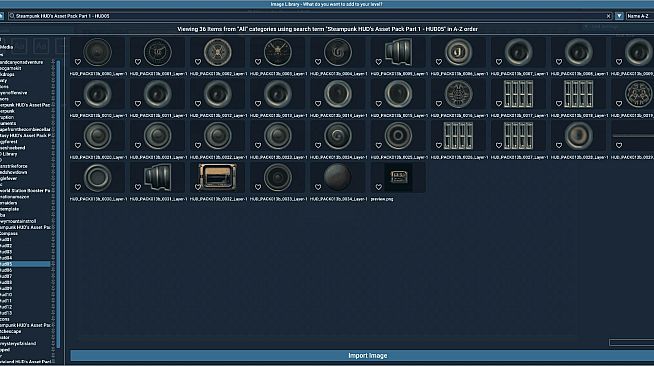Select thumbnail HUD_PACK013b_0020_Layer-1

[98, 135]
